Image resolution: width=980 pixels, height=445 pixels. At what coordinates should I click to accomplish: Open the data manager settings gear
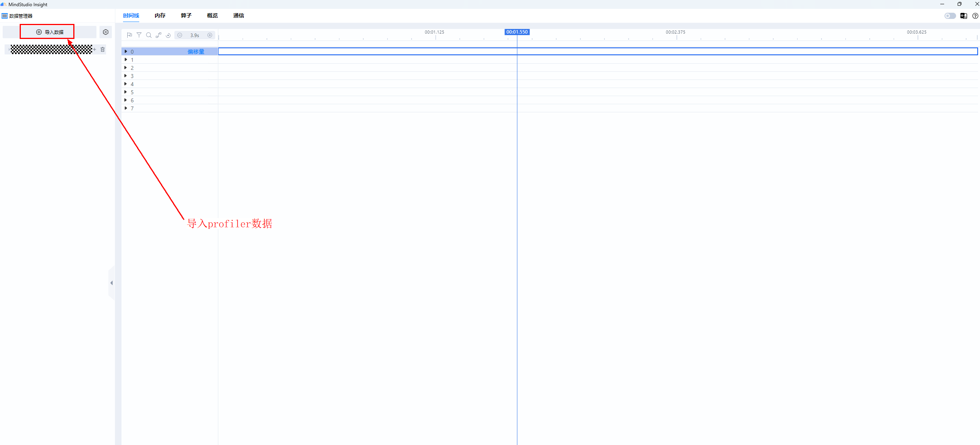[x=106, y=32]
